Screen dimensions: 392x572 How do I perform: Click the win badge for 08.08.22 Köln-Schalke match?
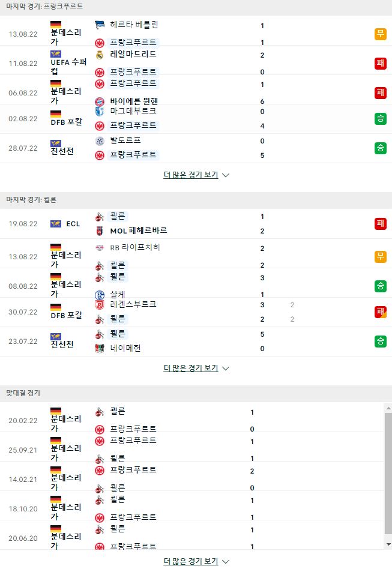click(x=381, y=286)
